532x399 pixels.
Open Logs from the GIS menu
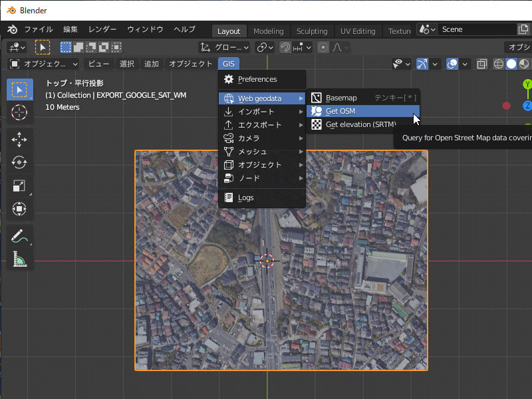pyautogui.click(x=245, y=198)
